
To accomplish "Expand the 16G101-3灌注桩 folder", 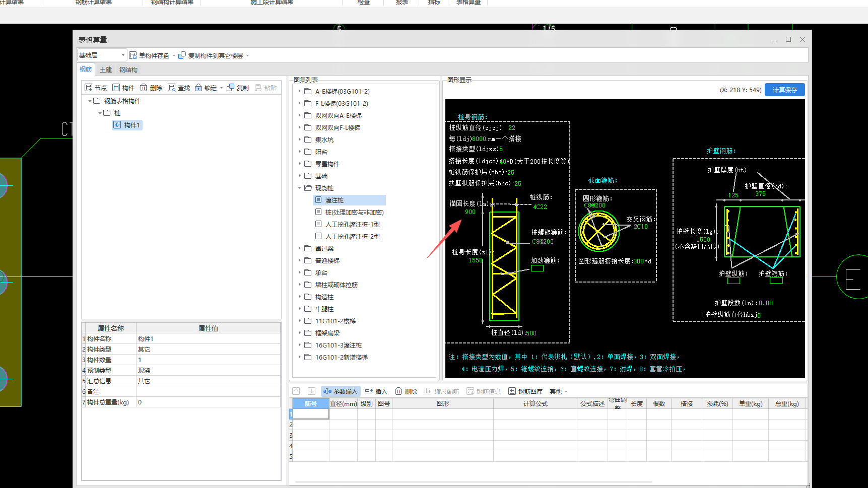I will pyautogui.click(x=299, y=345).
